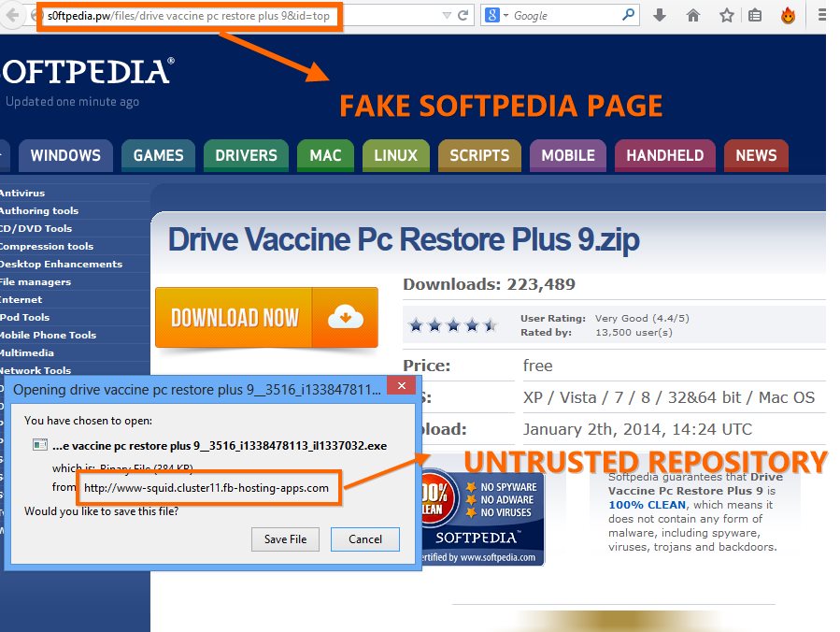This screenshot has height=632, width=840.
Task: Click the browser back arrow button
Action: coord(12,15)
